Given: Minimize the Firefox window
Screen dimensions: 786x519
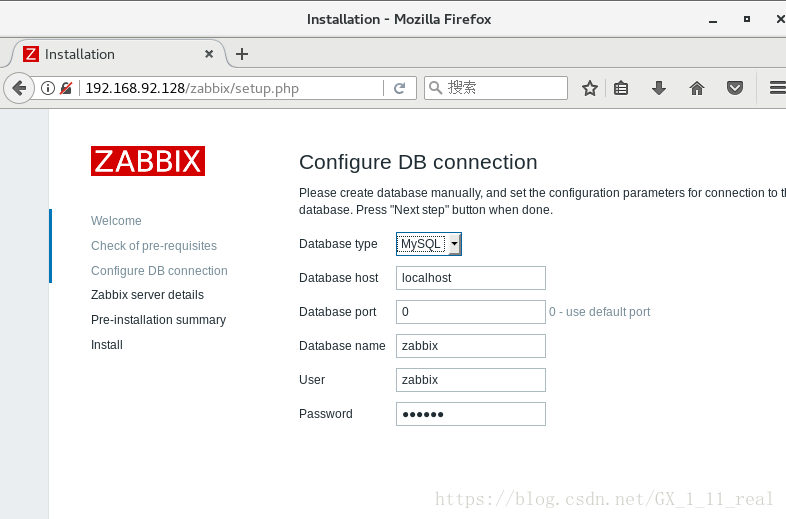Looking at the screenshot, I should [x=713, y=20].
